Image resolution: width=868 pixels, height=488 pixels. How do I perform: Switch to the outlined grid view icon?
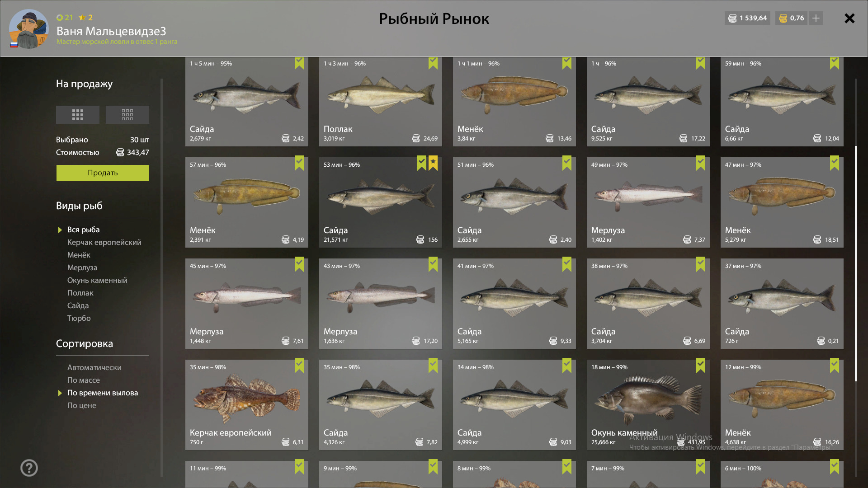point(127,115)
